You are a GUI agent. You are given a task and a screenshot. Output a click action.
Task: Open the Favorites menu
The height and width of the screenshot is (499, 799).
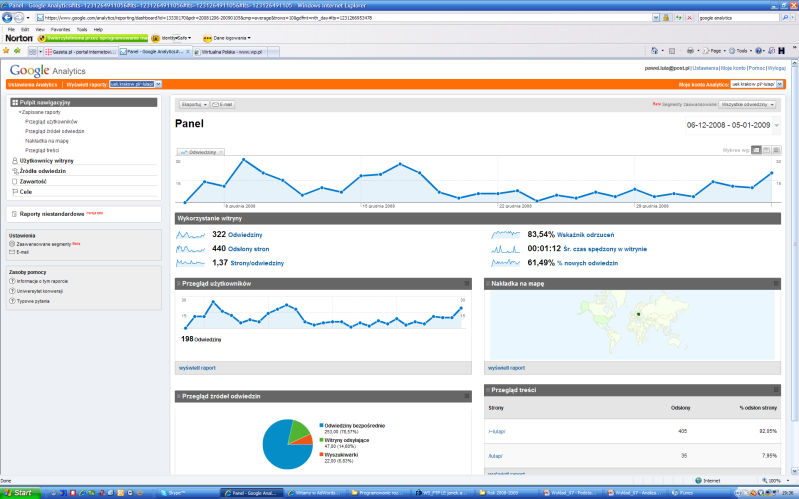pyautogui.click(x=61, y=30)
